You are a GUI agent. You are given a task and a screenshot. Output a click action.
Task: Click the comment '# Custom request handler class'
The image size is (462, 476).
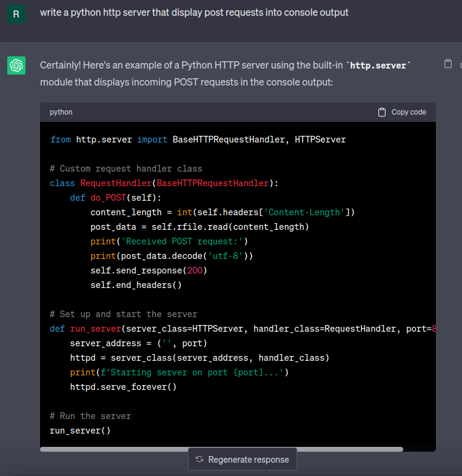point(126,169)
